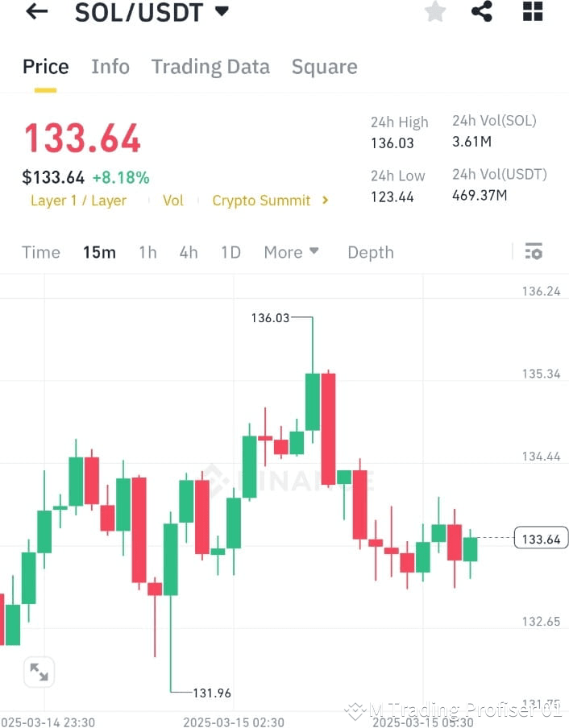This screenshot has width=569, height=728.
Task: Switch chart interval to 1h
Action: click(x=147, y=252)
